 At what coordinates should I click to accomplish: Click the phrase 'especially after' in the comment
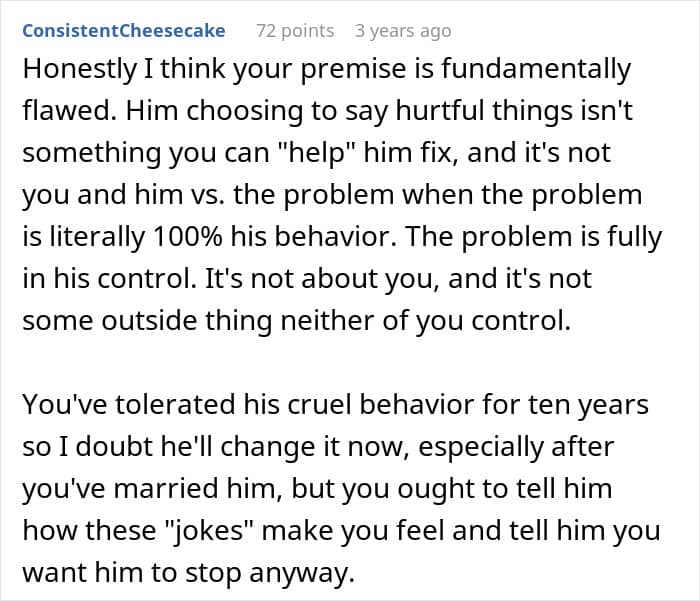(516, 447)
